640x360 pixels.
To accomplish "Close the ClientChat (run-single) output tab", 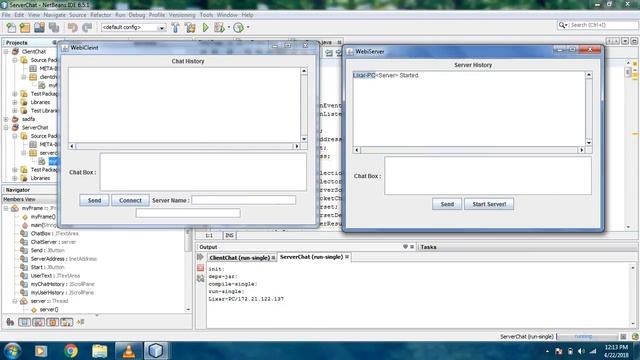I will (273, 258).
